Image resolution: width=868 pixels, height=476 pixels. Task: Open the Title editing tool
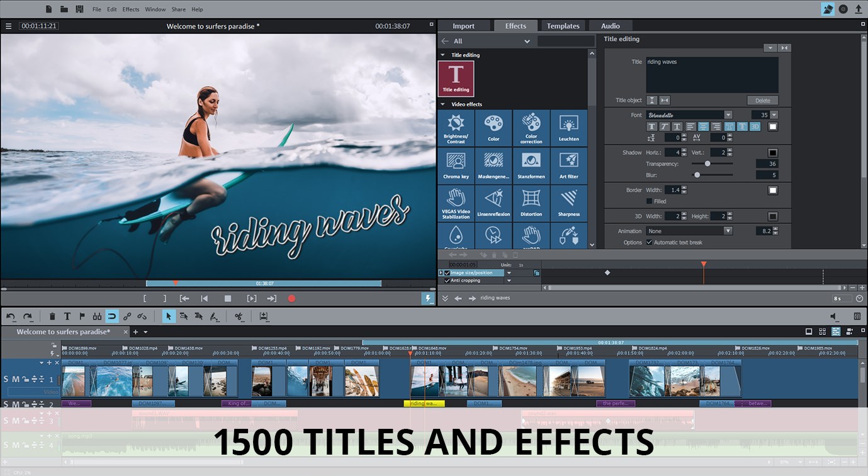(456, 78)
